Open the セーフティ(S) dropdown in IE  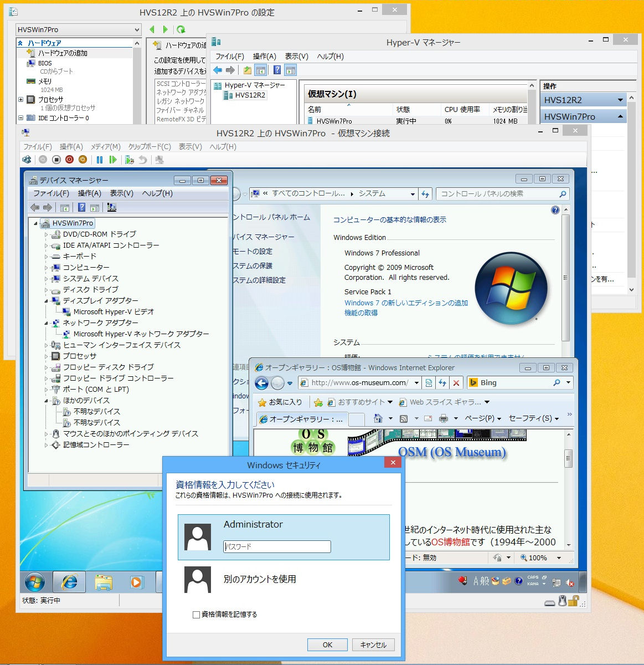coord(534,418)
